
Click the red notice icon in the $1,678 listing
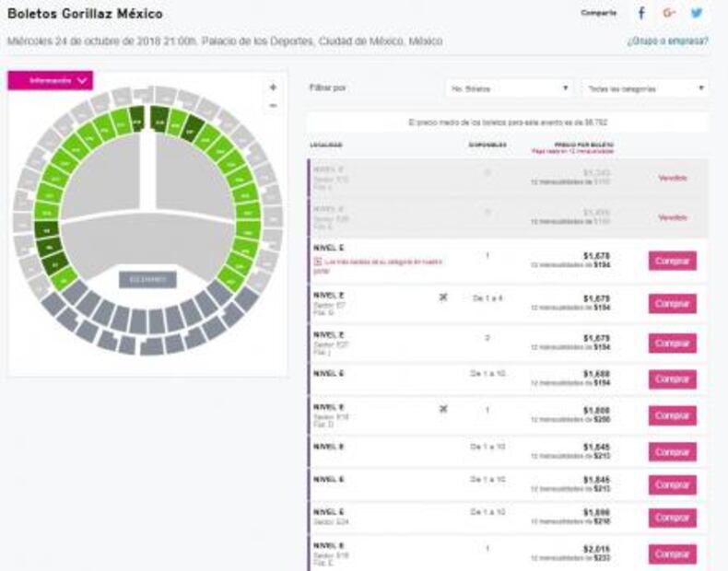318,263
